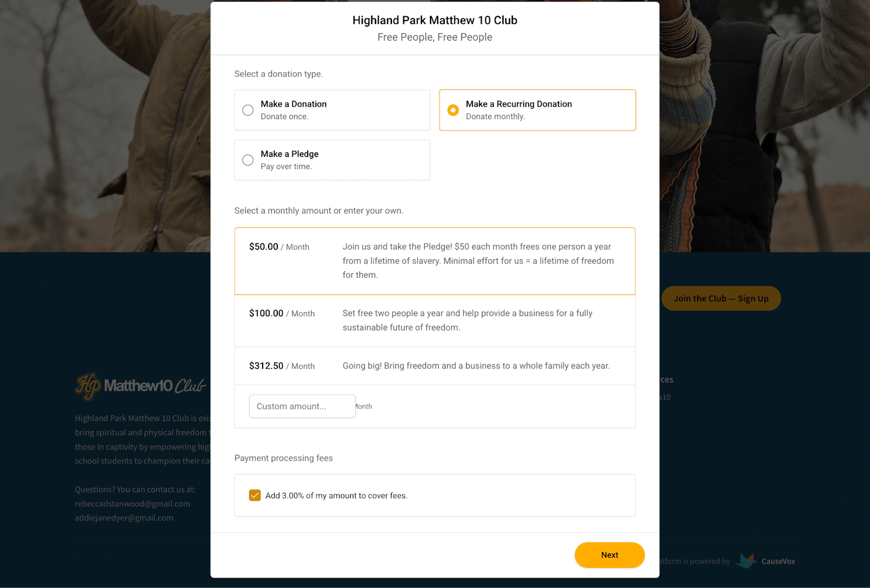
Task: Click the Custom amount input field
Action: coord(302,406)
